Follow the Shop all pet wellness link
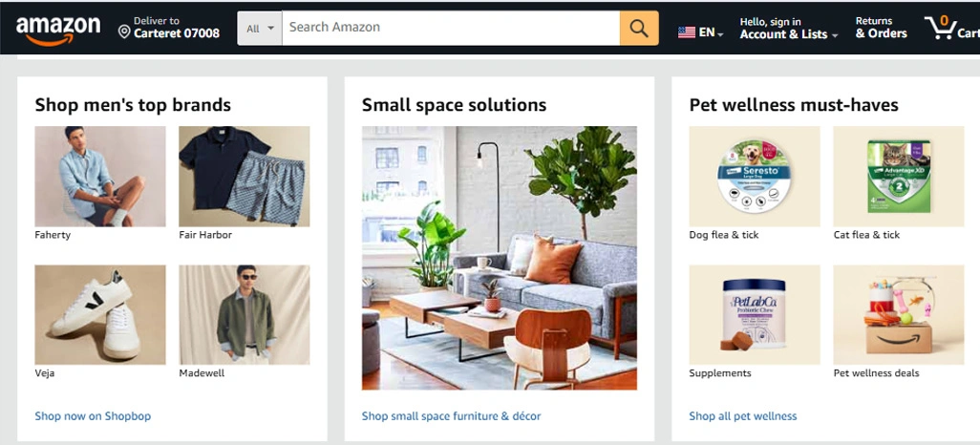Screen dimensions: 980x445 (742, 415)
